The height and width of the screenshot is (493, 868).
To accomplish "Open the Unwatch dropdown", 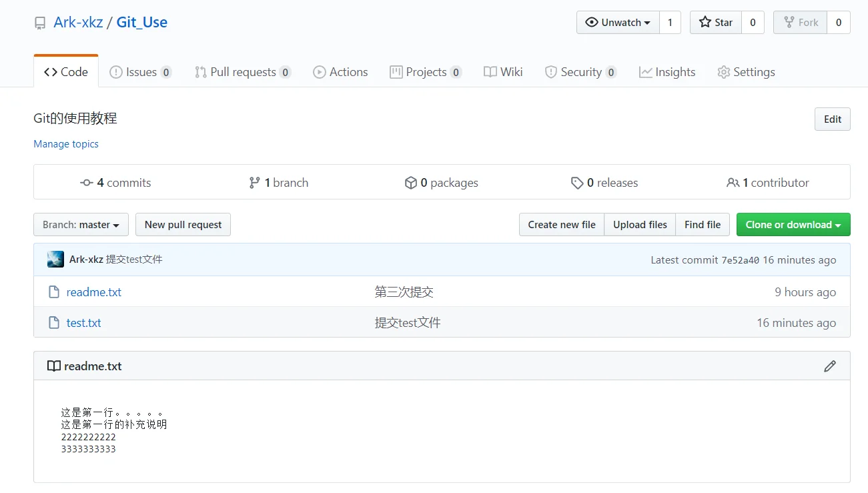I will pos(618,22).
